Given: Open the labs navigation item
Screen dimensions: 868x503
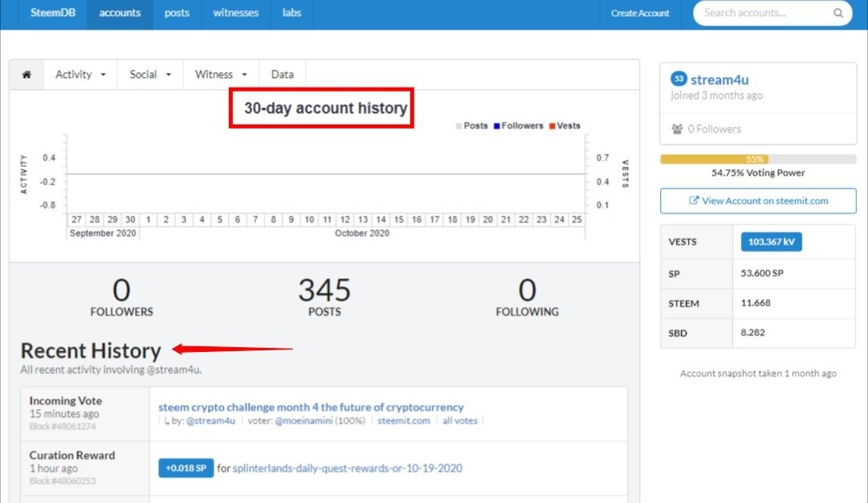Looking at the screenshot, I should (x=291, y=13).
